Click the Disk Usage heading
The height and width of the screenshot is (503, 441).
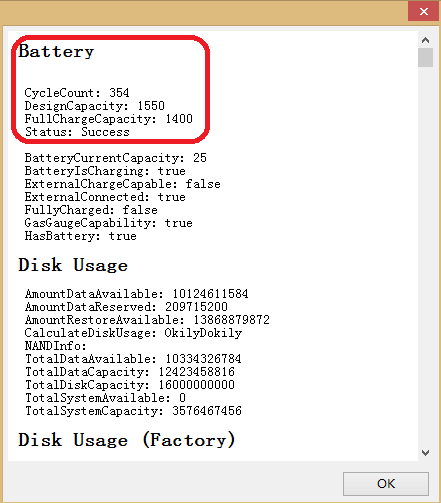coord(73,265)
